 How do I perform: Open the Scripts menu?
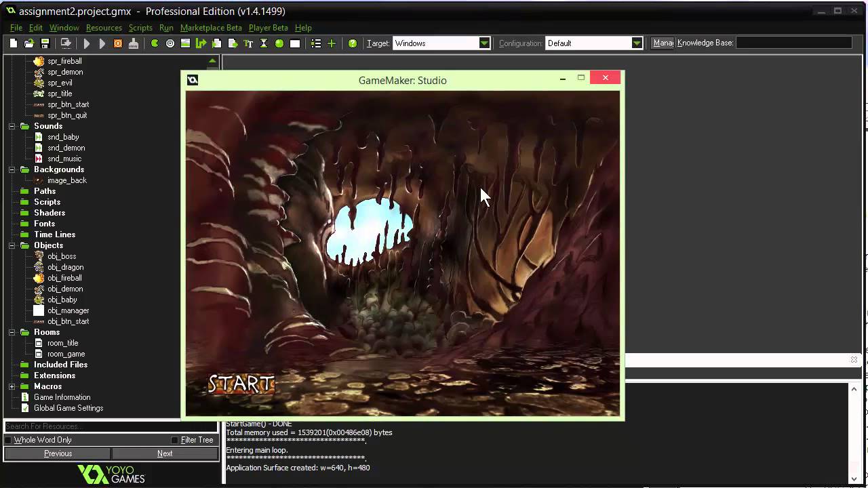click(x=140, y=28)
